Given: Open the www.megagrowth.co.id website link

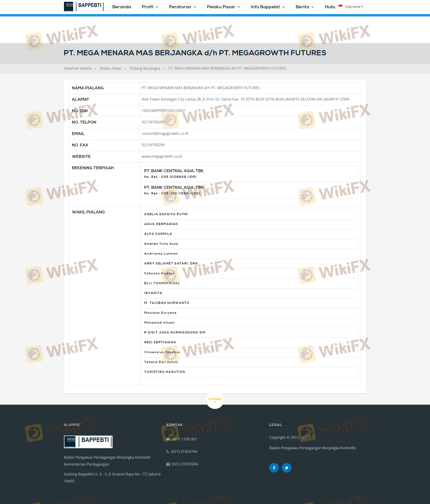Looking at the screenshot, I should (x=161, y=157).
